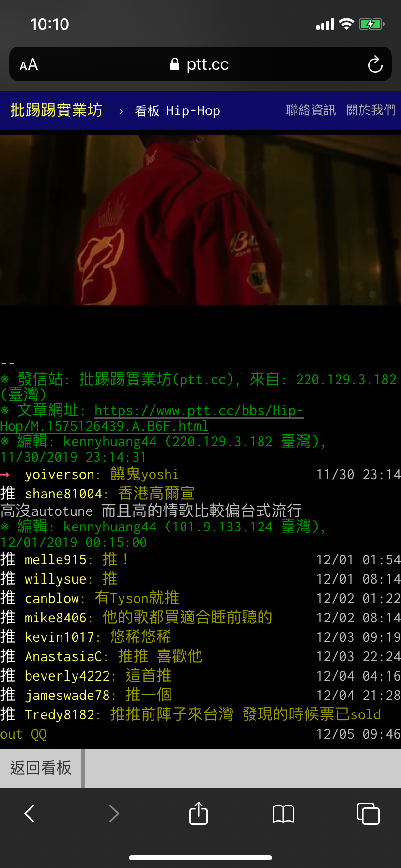Tap the breadcrumb chevron before 看板
Screen dimensions: 401x868
(x=121, y=111)
